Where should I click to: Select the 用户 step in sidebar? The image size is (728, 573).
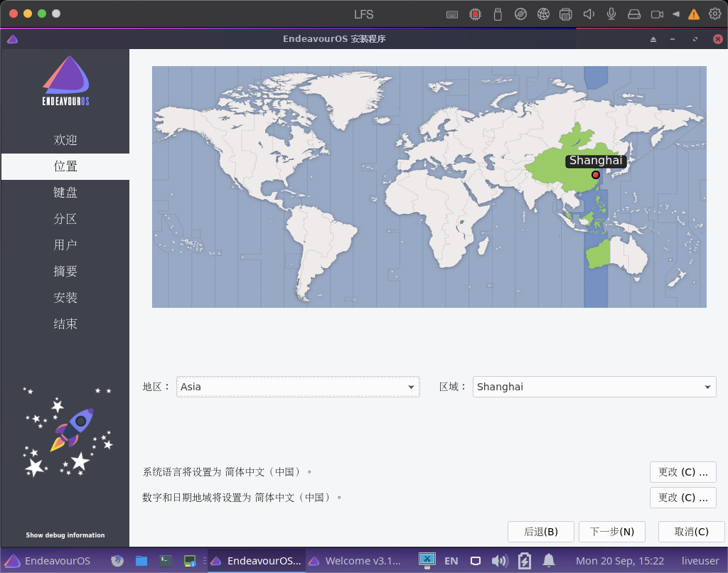pyautogui.click(x=65, y=245)
